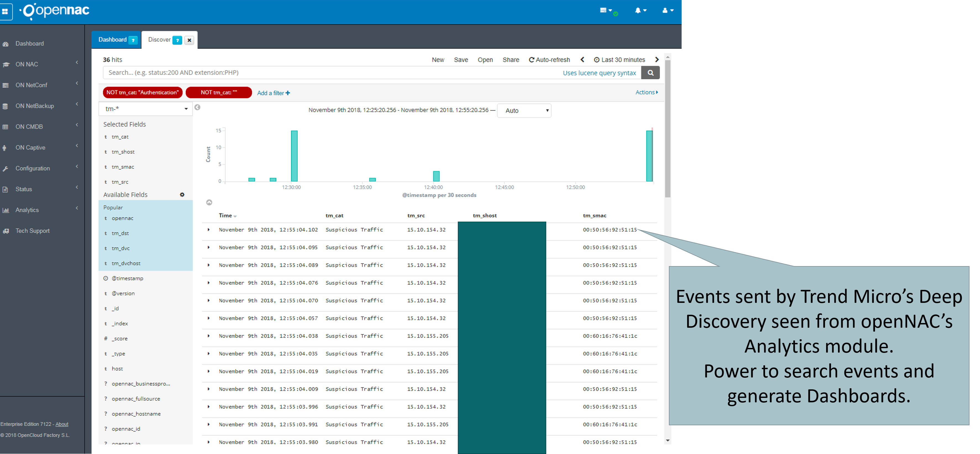This screenshot has width=980, height=454.
Task: Open the user account icon menu
Action: [668, 11]
